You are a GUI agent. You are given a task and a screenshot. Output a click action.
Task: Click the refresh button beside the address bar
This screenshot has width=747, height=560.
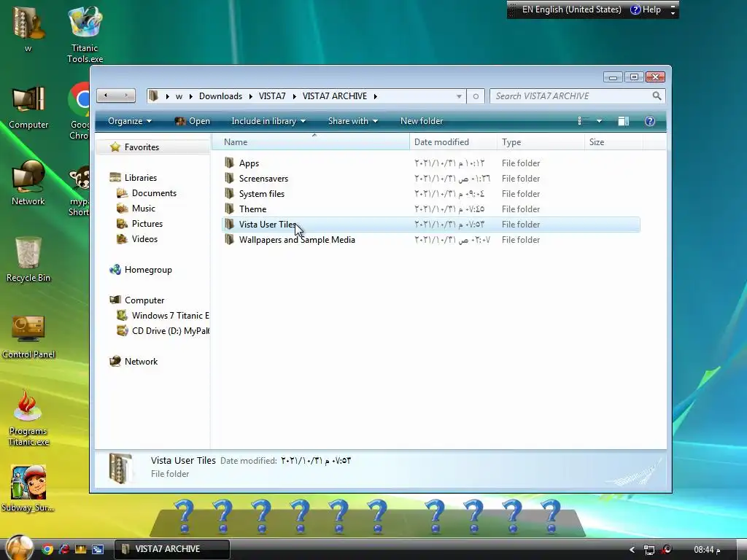(476, 96)
